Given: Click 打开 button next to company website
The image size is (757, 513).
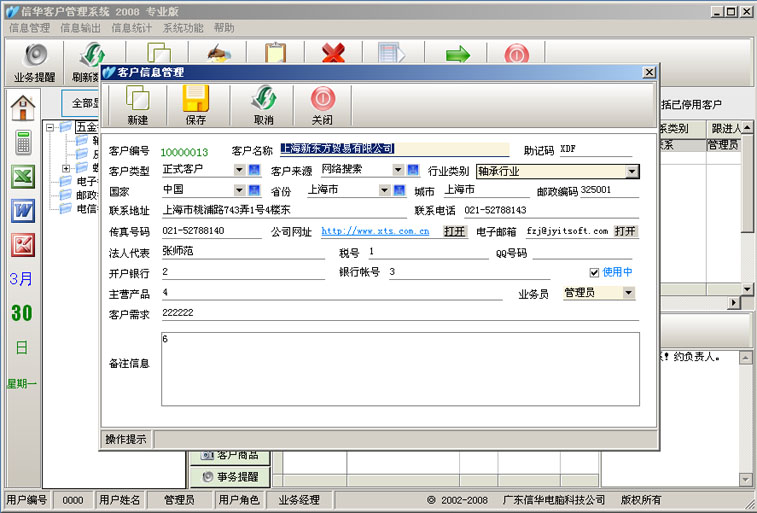Looking at the screenshot, I should pos(455,231).
